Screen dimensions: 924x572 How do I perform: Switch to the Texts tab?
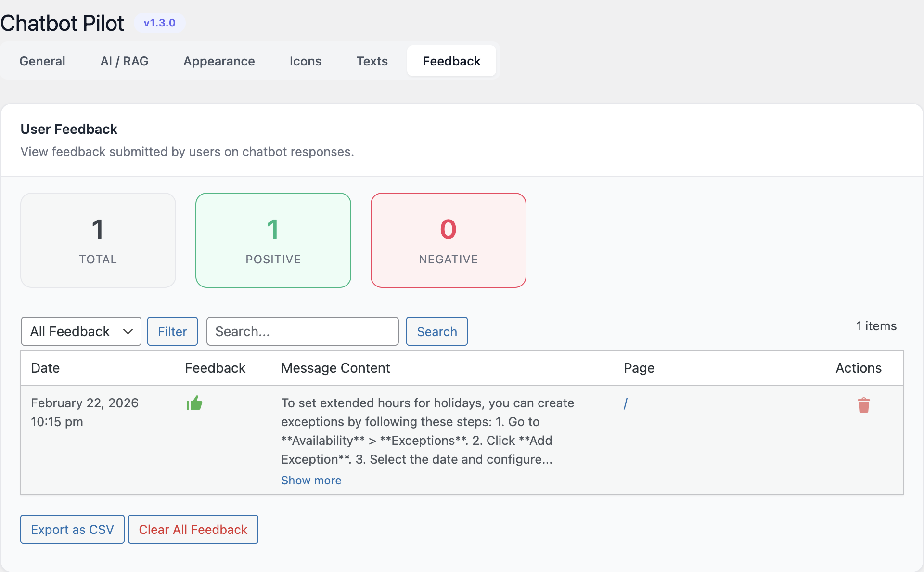[372, 61]
